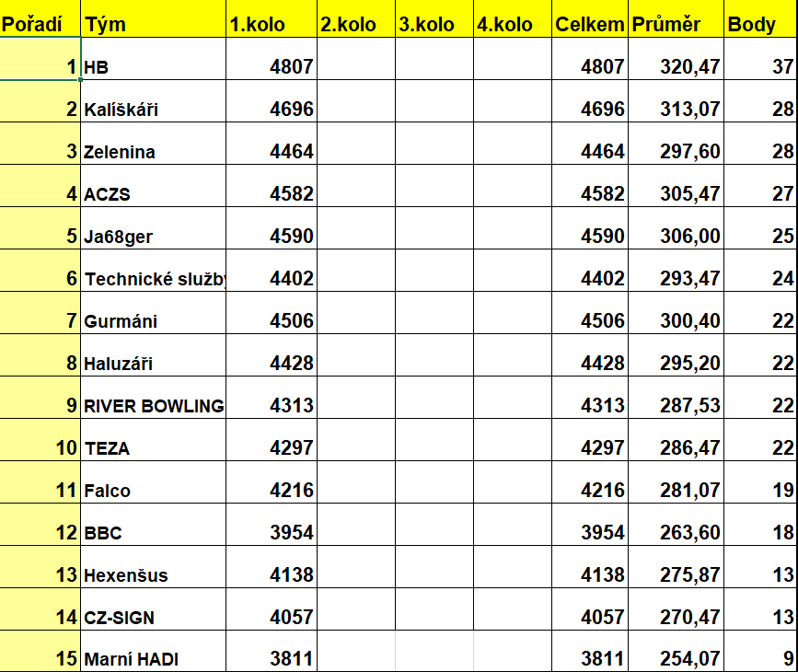The image size is (798, 672).
Task: Click the Body header cell
Action: pos(760,24)
